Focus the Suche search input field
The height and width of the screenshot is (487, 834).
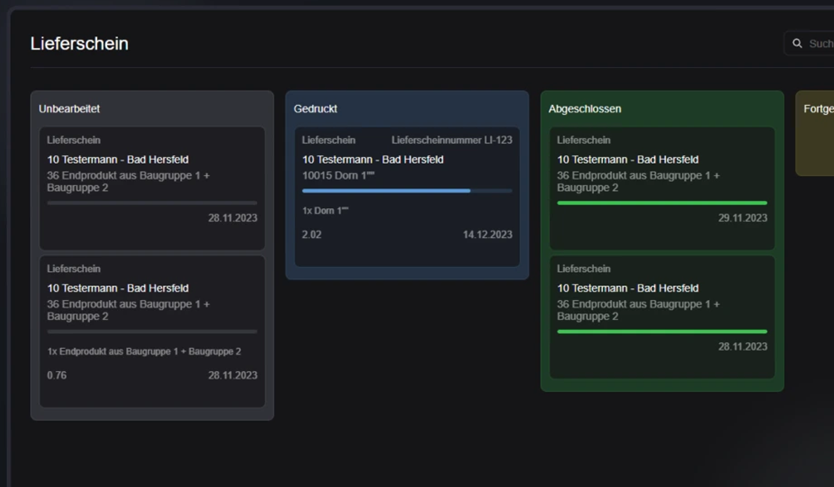click(820, 43)
